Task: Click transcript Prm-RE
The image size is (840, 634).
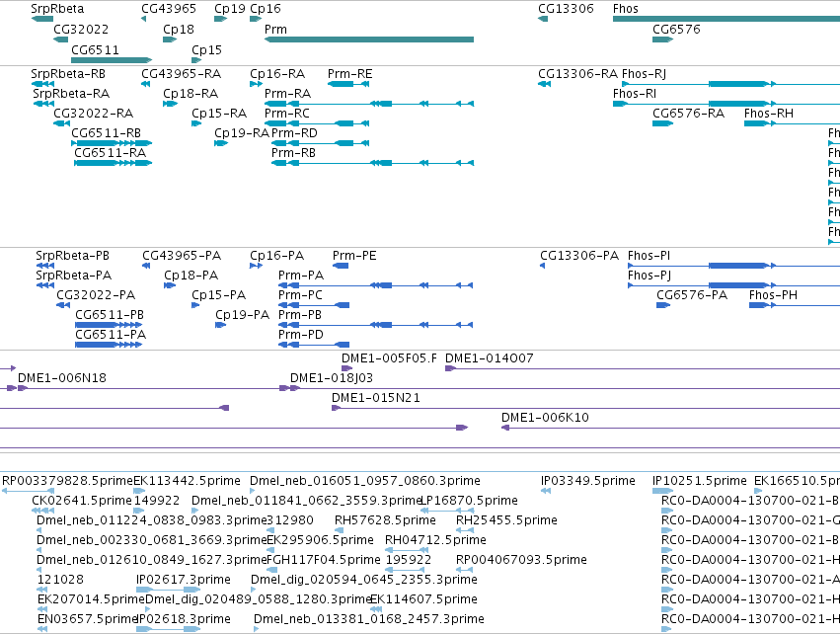Action: [x=349, y=74]
